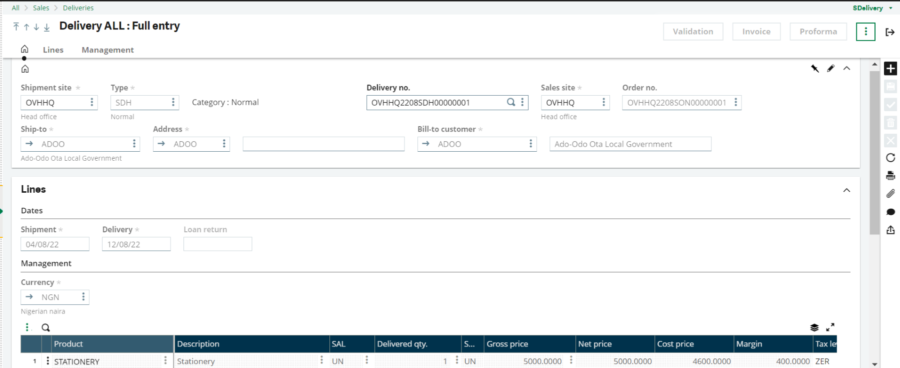Viewport: 900px width, 368px height.
Task: Click the search icon above lines grid
Action: point(45,328)
